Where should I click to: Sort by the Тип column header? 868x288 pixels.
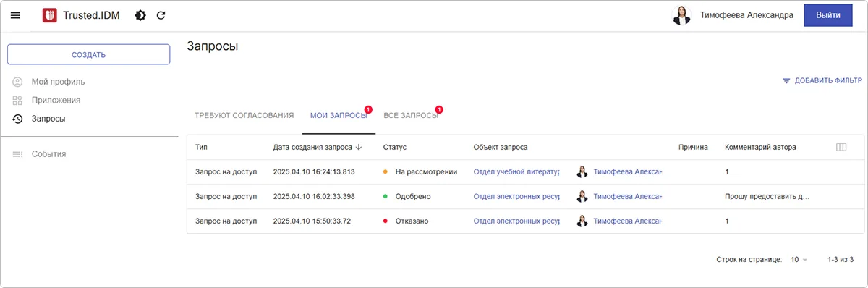(x=201, y=147)
